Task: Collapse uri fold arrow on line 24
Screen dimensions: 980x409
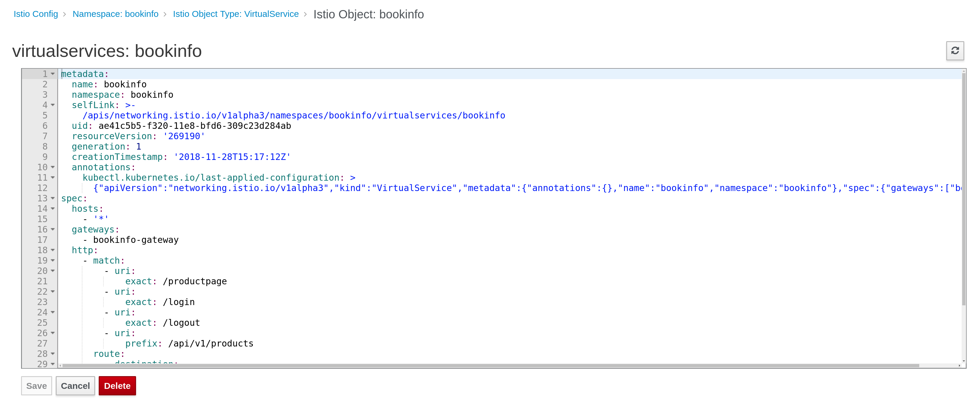Action: [53, 312]
